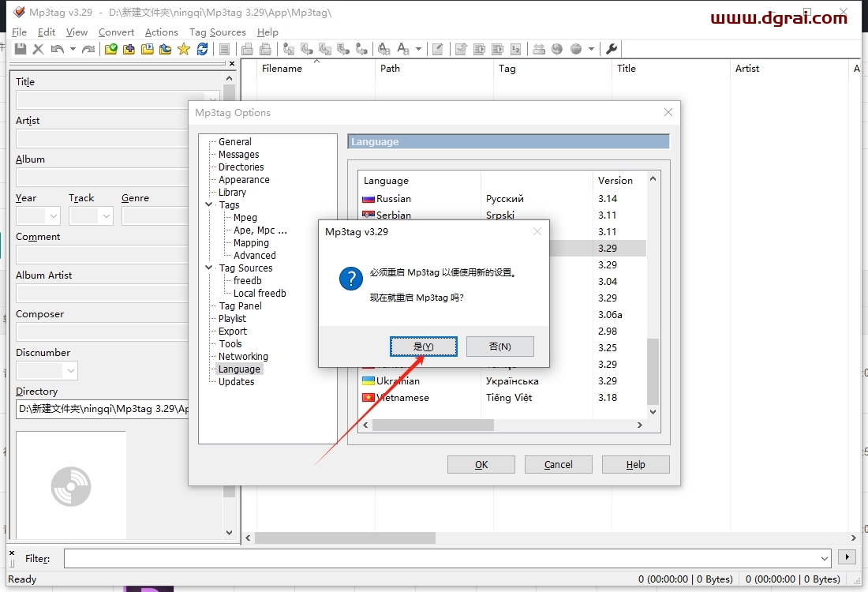Open the Tag Sources globe dropdown arrow
868x592 pixels.
pos(591,49)
